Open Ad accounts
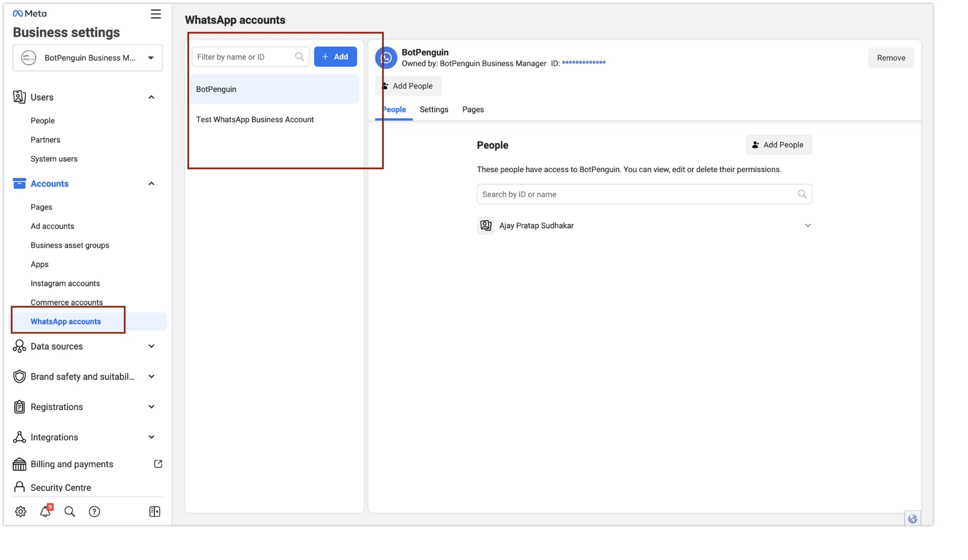The width and height of the screenshot is (968, 560). (52, 226)
